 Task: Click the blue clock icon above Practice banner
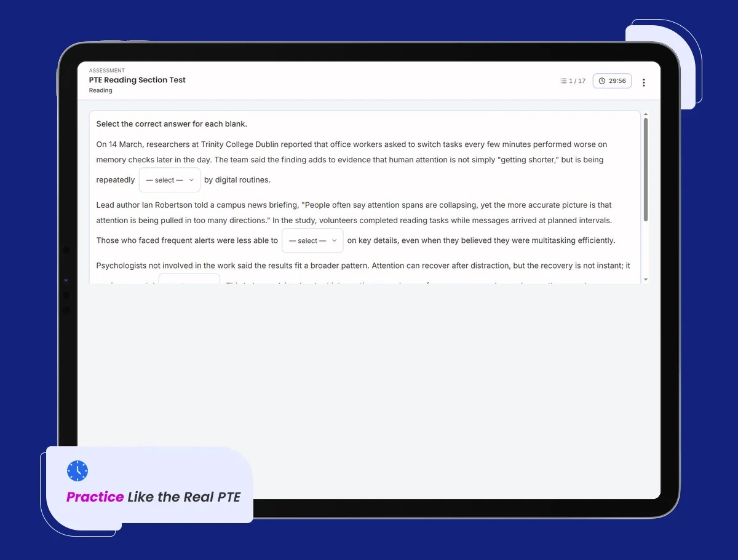[77, 471]
